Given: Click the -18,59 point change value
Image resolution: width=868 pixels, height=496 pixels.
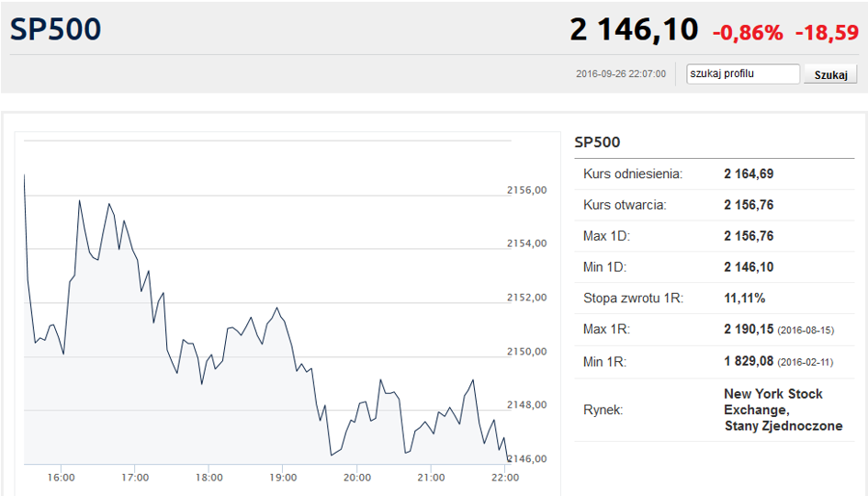Looking at the screenshot, I should (x=827, y=33).
